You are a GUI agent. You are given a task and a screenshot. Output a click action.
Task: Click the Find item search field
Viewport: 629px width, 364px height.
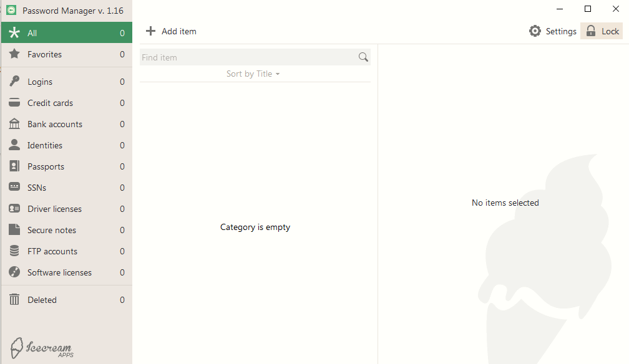coord(248,57)
